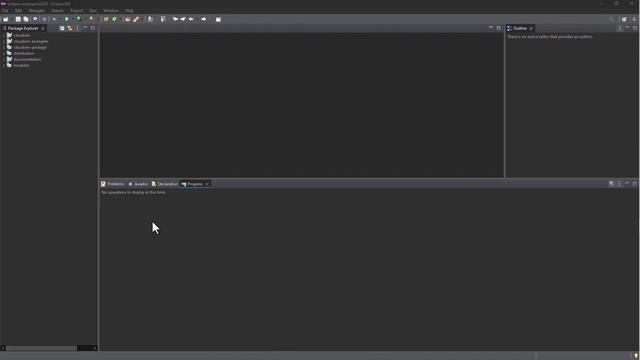The image size is (640, 360).
Task: Click the Package Explorer horizontal scrollbar thumb
Action: 41,348
